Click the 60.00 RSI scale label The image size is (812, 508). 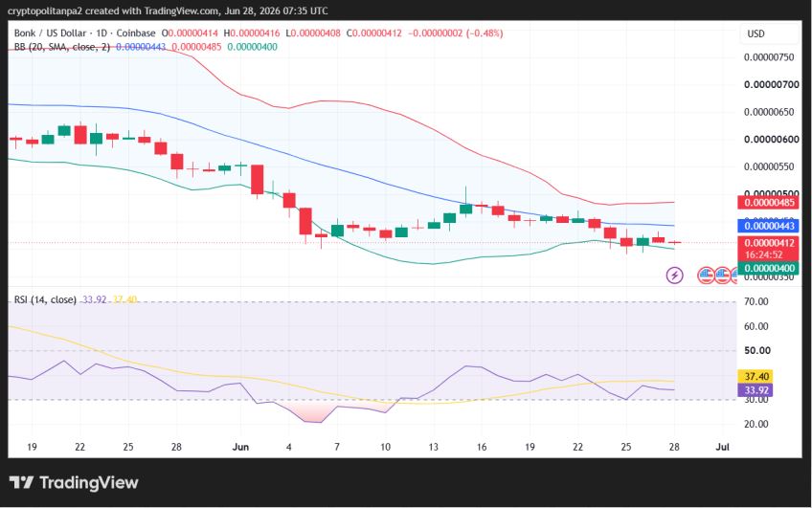pyautogui.click(x=756, y=326)
